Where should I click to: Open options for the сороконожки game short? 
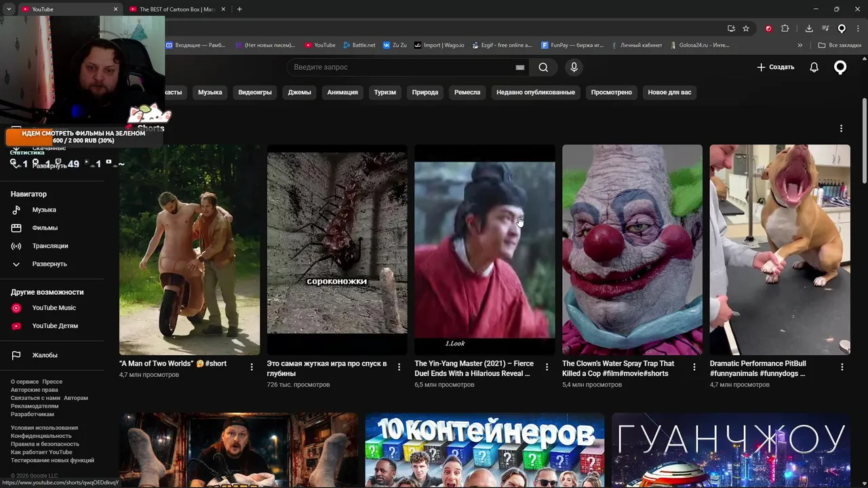point(399,367)
